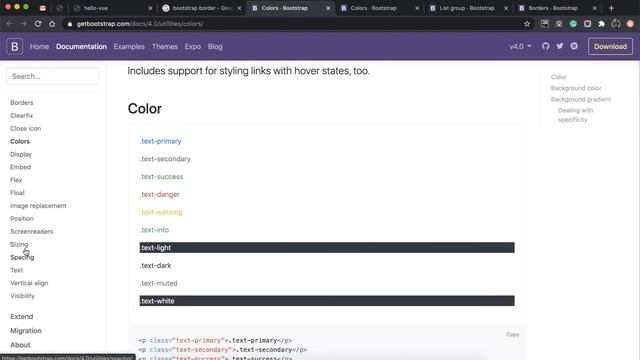Open Flex in the sidebar

pos(16,180)
